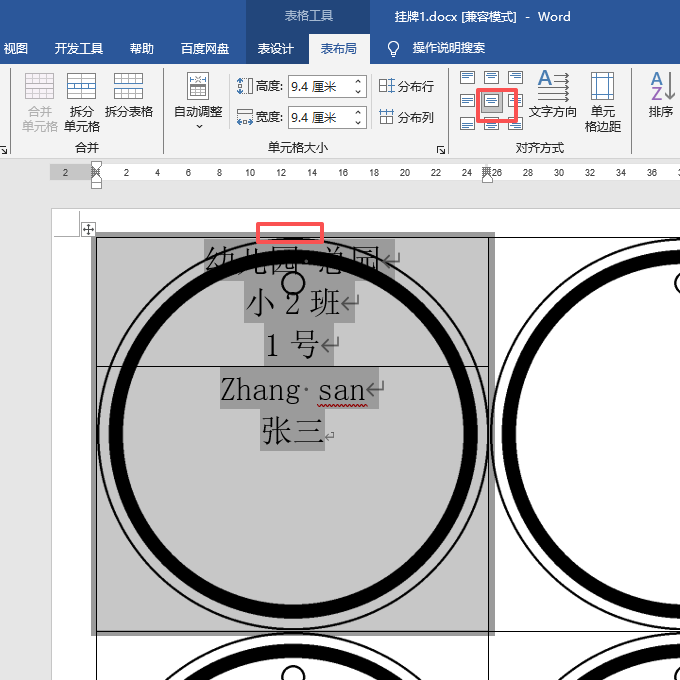Align cell text bottom center
Viewport: 680px width, 680px height.
[491, 125]
